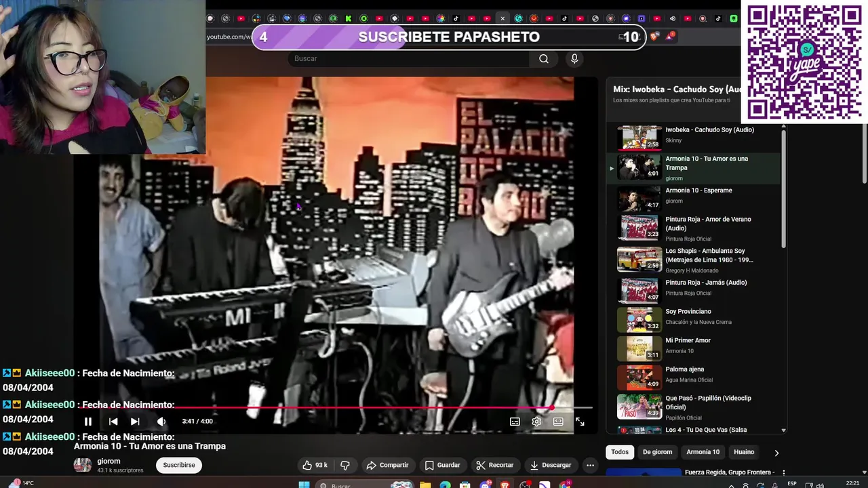
Task: Open the giorom channel name link
Action: (108, 462)
